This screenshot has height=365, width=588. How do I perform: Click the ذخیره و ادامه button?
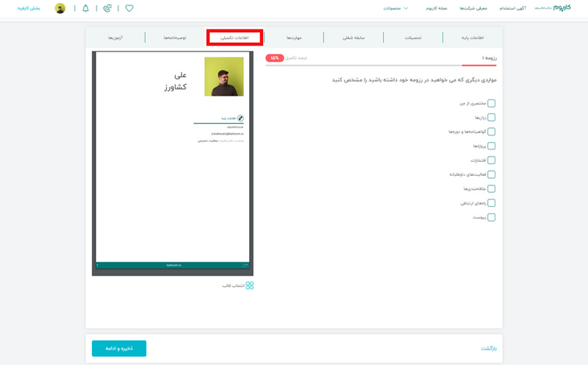[x=119, y=349]
